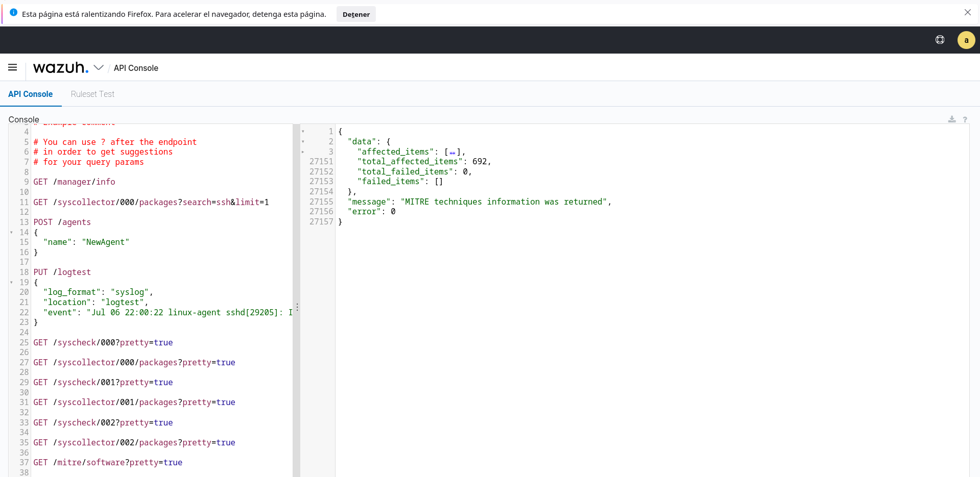The height and width of the screenshot is (477, 980).
Task: Open the support lifebuoy icon in top bar
Action: click(x=940, y=40)
